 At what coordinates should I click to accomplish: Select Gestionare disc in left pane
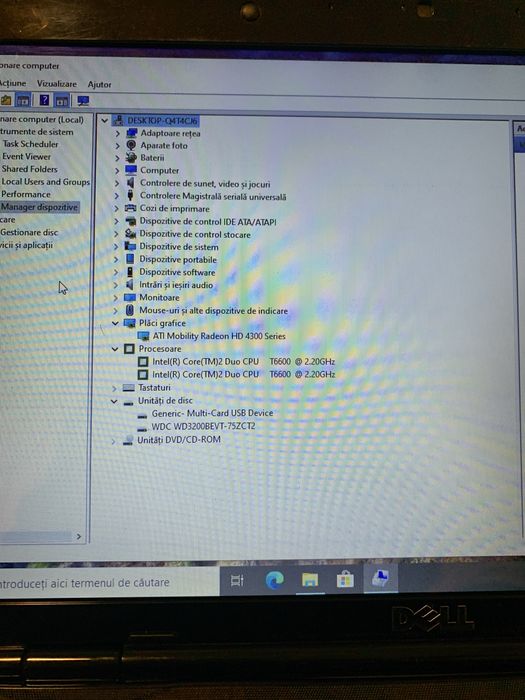coord(29,232)
